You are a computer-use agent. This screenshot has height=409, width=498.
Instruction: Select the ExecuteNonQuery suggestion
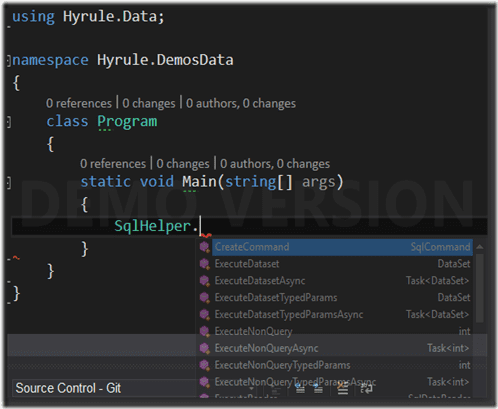(x=342, y=332)
